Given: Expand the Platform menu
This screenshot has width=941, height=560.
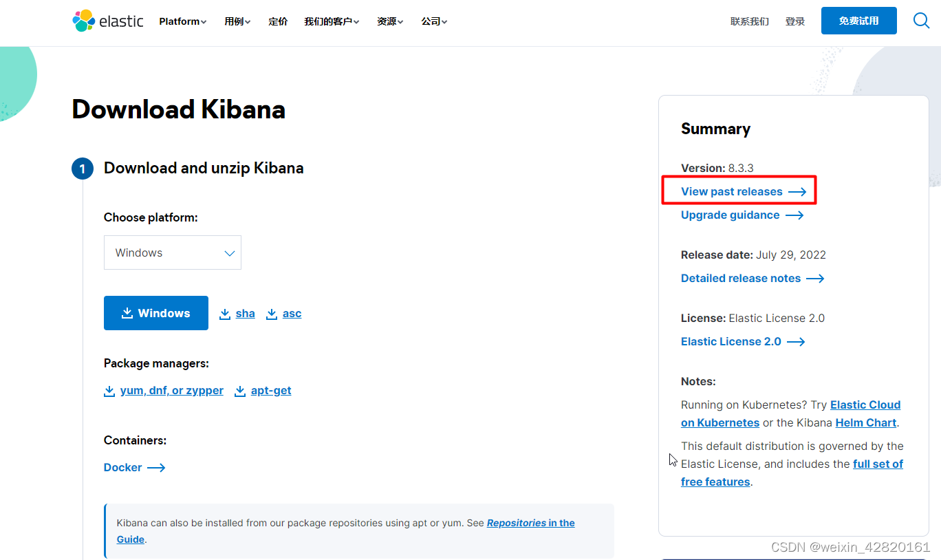Looking at the screenshot, I should click(183, 21).
